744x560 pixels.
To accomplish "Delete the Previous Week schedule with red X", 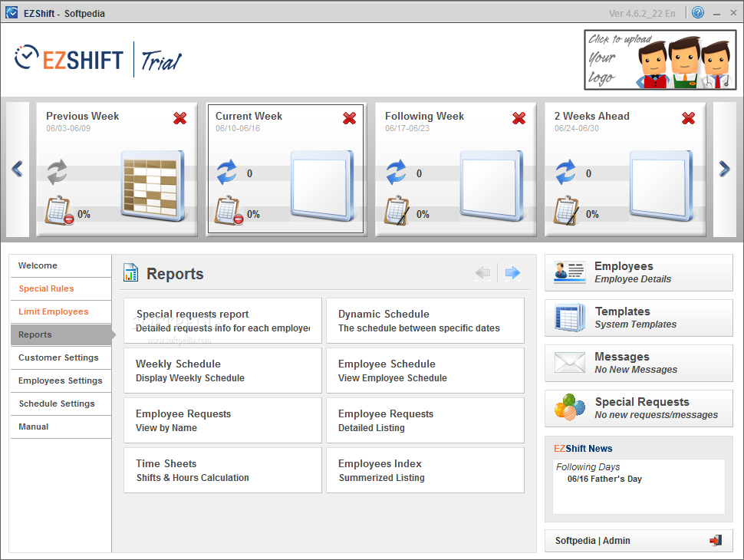I will (x=179, y=118).
